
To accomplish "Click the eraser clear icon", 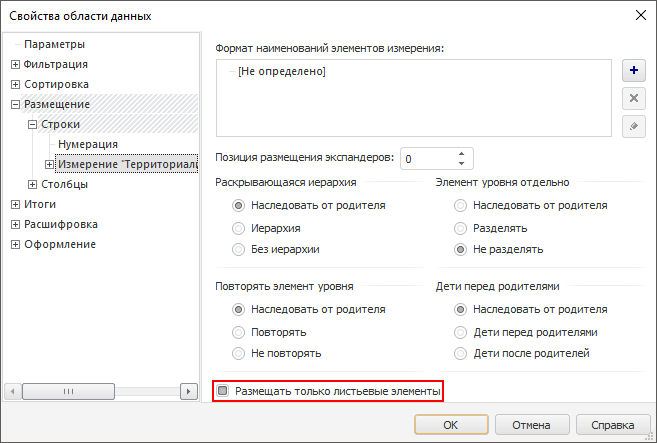I will [x=632, y=126].
